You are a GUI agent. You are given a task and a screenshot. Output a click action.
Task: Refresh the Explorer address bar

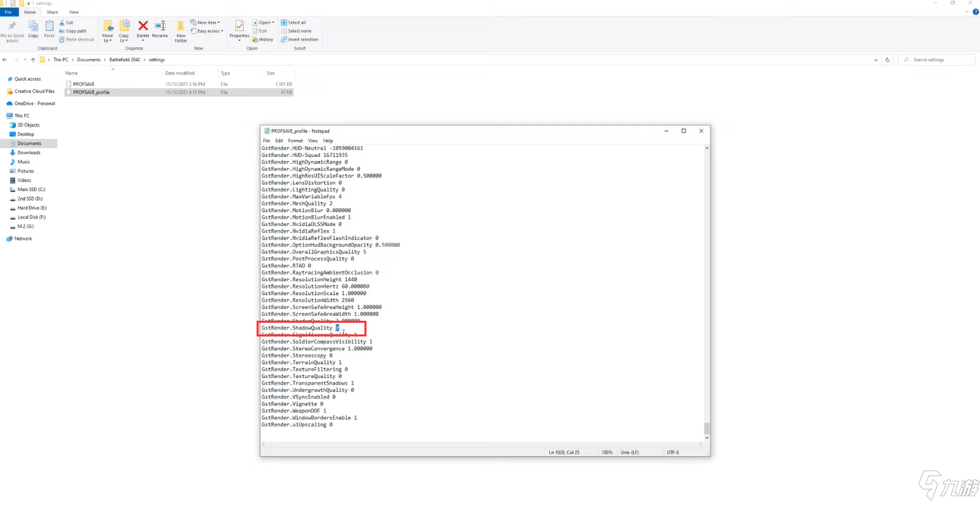click(x=888, y=60)
